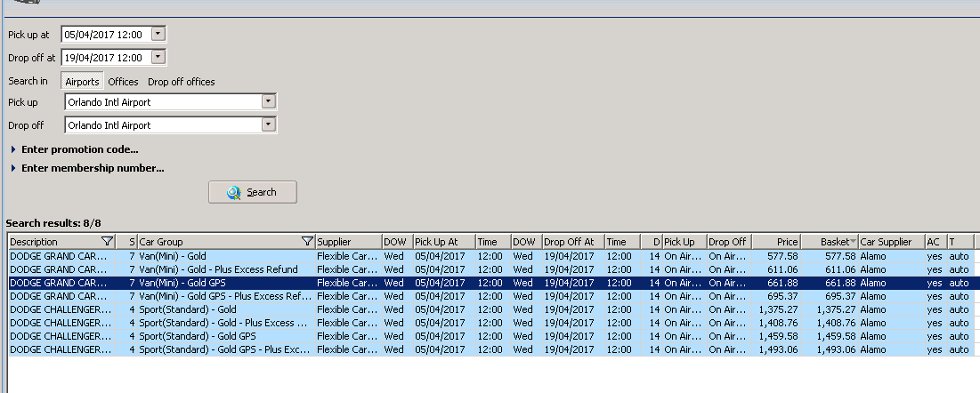Click the 611.06 price cell
The height and width of the screenshot is (393, 980).
(776, 269)
